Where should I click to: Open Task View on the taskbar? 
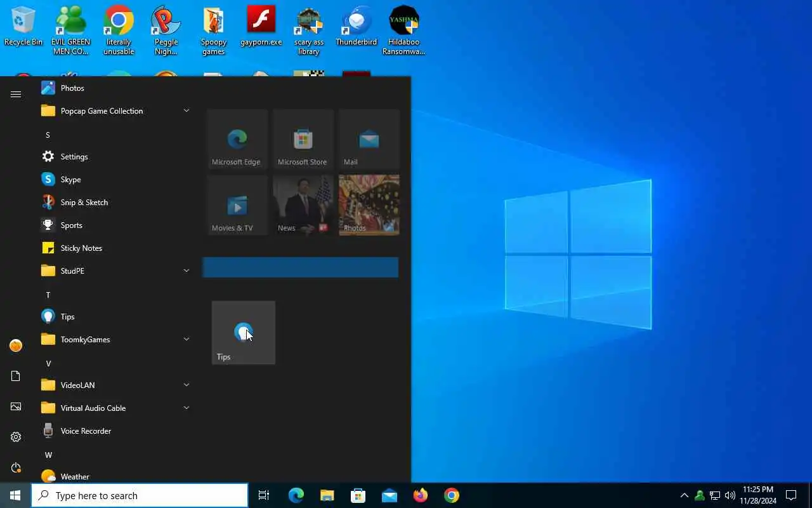(x=264, y=495)
